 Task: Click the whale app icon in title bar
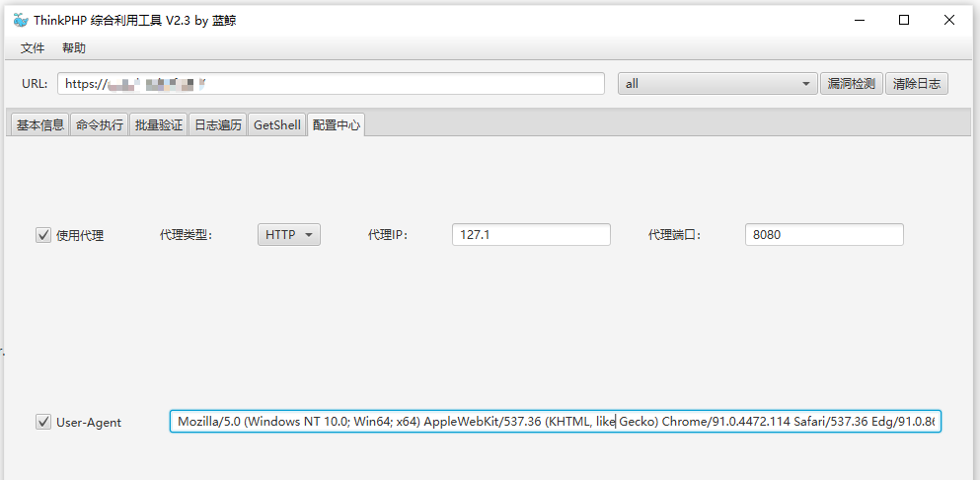coord(20,20)
